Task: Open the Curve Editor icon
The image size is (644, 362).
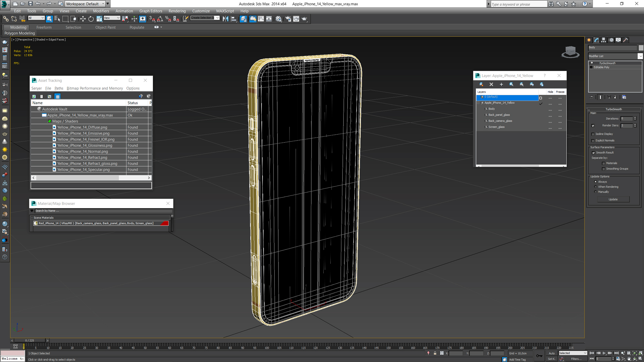Action: point(261,19)
